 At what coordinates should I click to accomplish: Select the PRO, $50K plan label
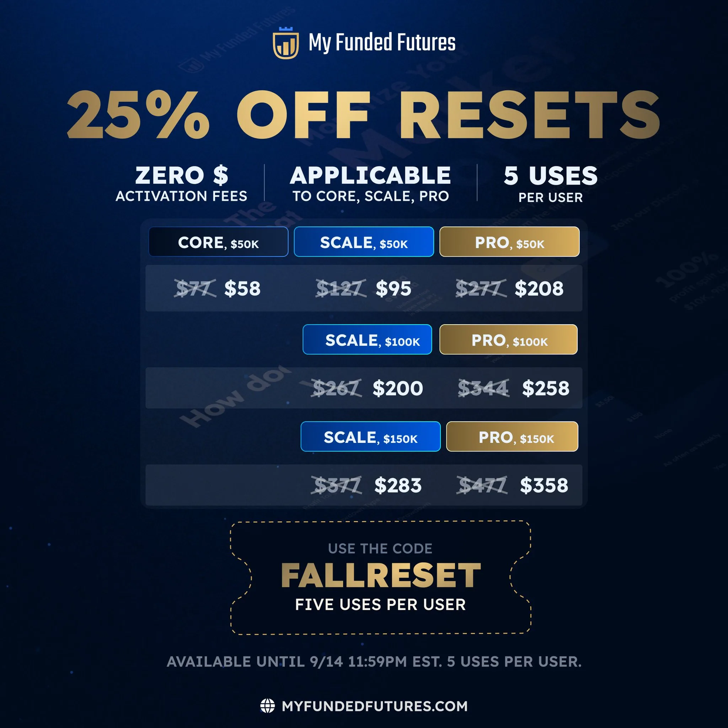(509, 242)
